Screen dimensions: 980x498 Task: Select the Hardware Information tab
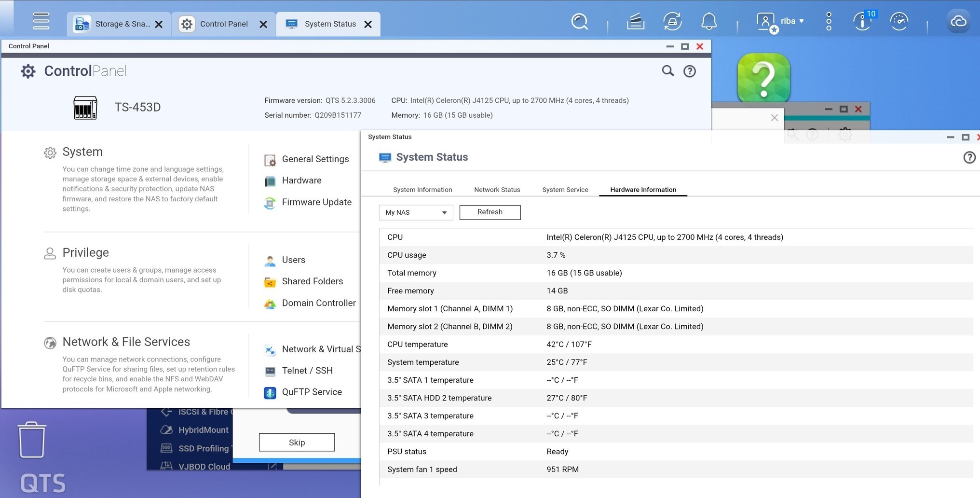click(x=643, y=190)
